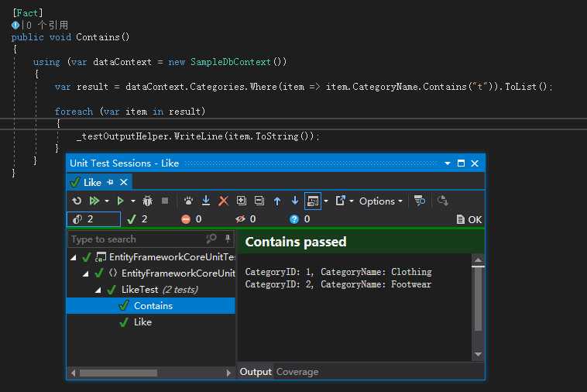Viewport: 587px width, 392px height.
Task: Click output scrollbar down arrow
Action: point(478,354)
